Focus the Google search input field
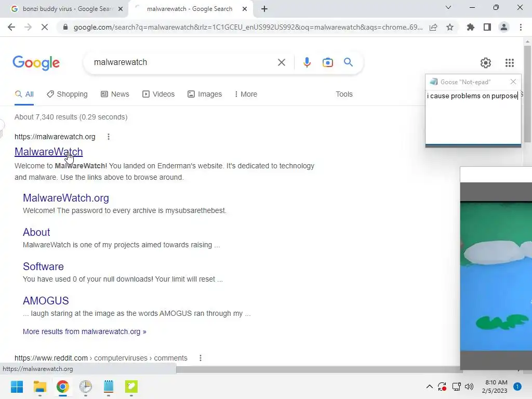The image size is (532, 399). click(x=183, y=62)
